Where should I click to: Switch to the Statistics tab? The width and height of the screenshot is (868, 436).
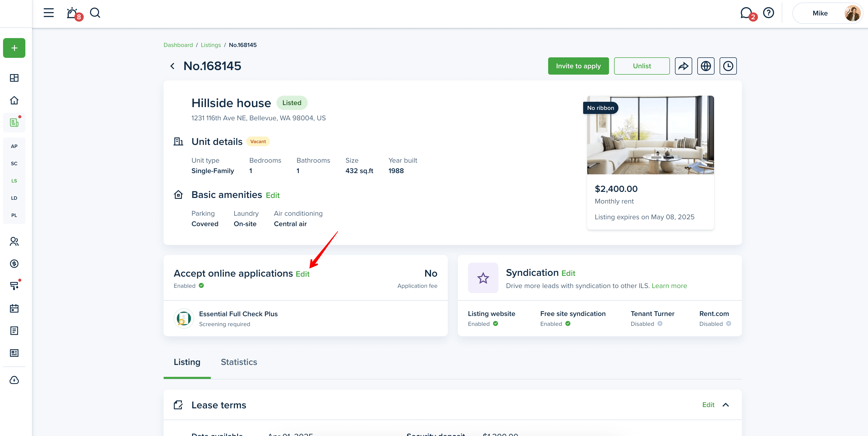pyautogui.click(x=239, y=362)
